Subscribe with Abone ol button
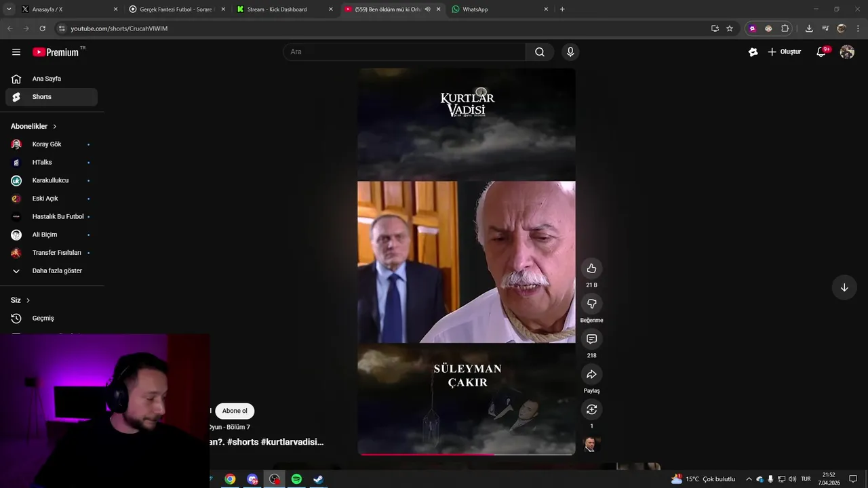This screenshot has width=868, height=488. (x=235, y=411)
